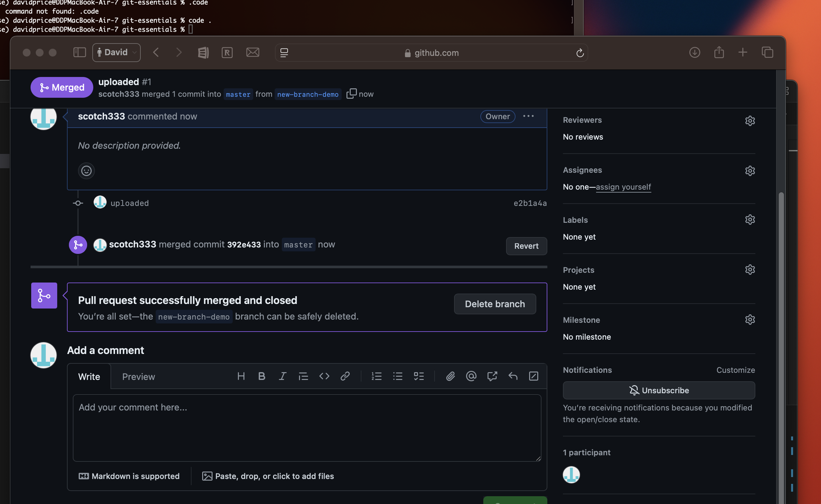Open the Labels settings gear

pyautogui.click(x=750, y=220)
